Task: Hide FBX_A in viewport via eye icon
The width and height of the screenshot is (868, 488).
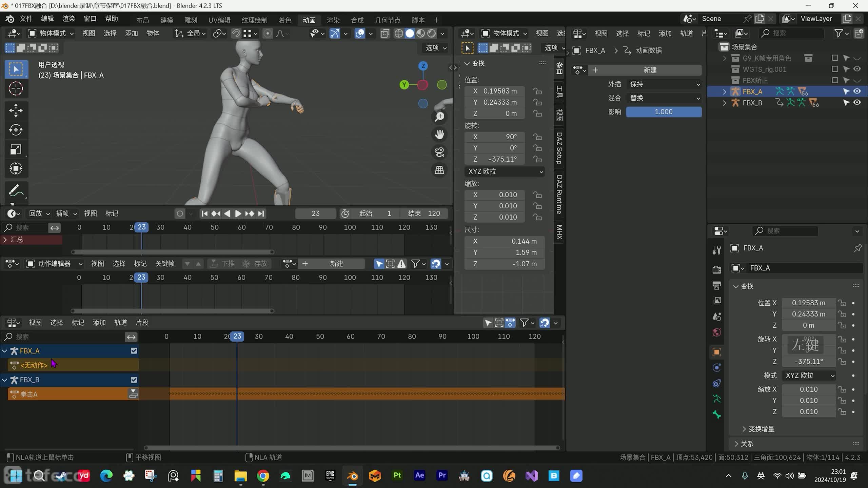Action: [x=857, y=91]
